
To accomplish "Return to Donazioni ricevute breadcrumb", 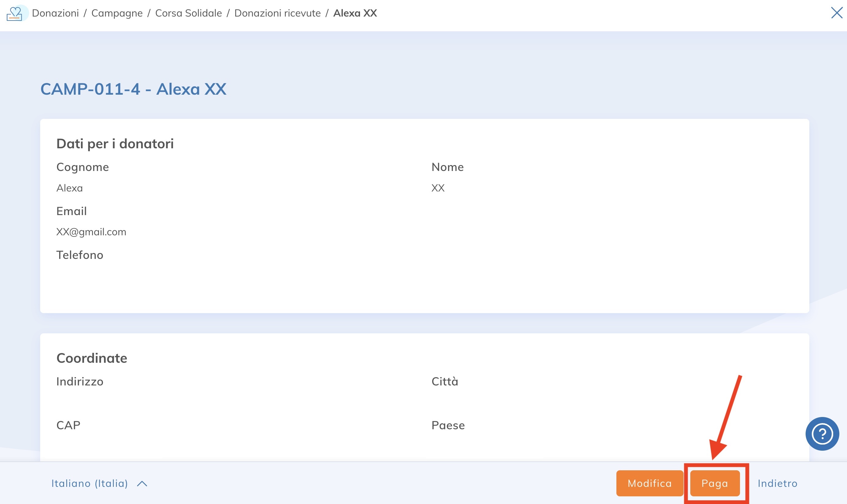I will tap(277, 13).
